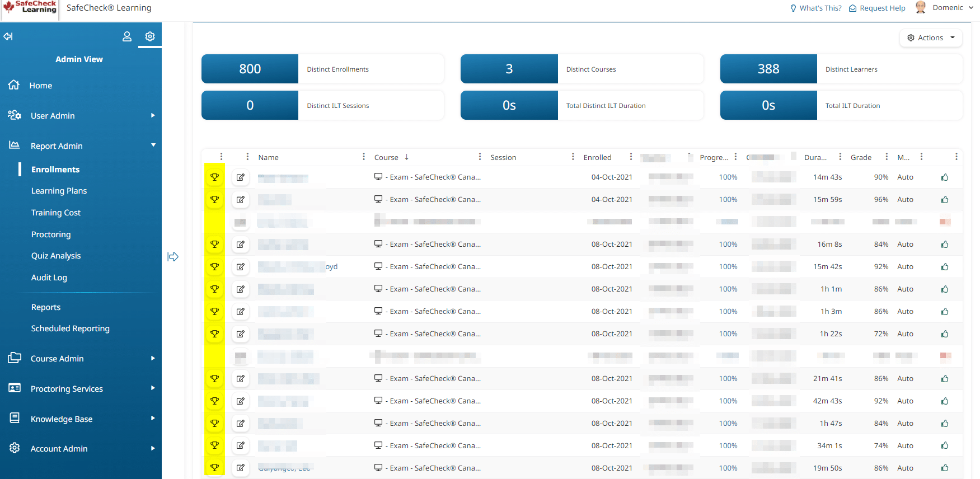Open the Enrolled column options menu
The height and width of the screenshot is (479, 980).
point(631,157)
